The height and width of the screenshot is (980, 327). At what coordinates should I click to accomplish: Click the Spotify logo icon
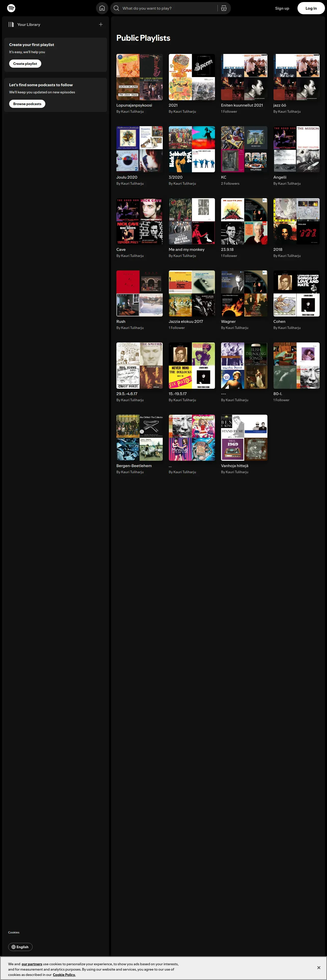click(11, 8)
